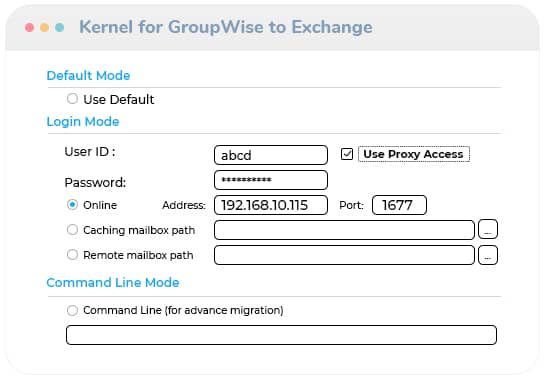Screen dimensions: 545x380
Task: Click the User ID label
Action: click(x=90, y=152)
